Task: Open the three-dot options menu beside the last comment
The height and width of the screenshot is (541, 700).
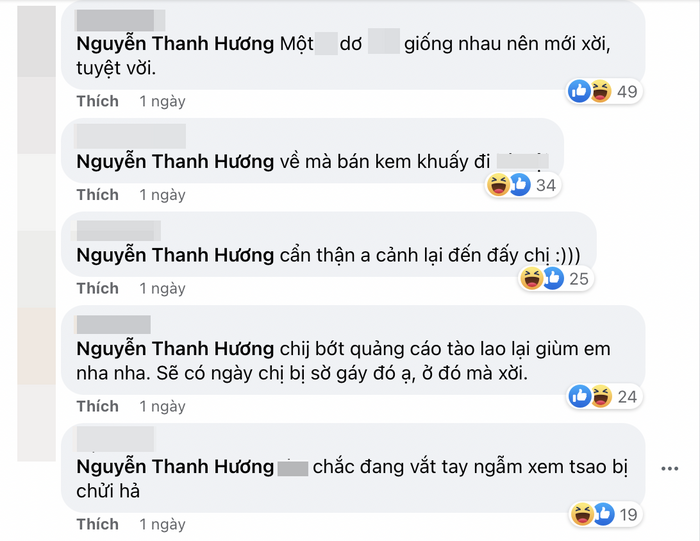Action: click(669, 468)
